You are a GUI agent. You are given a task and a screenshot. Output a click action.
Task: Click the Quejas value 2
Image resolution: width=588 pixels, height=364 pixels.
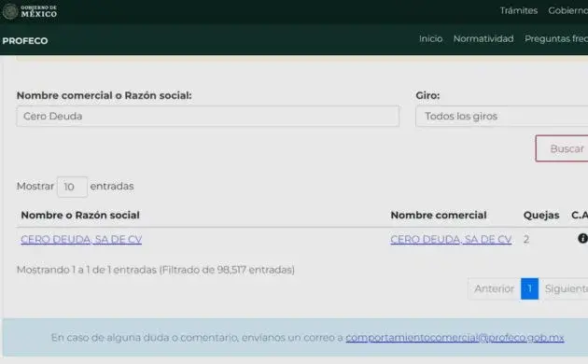[526, 239]
